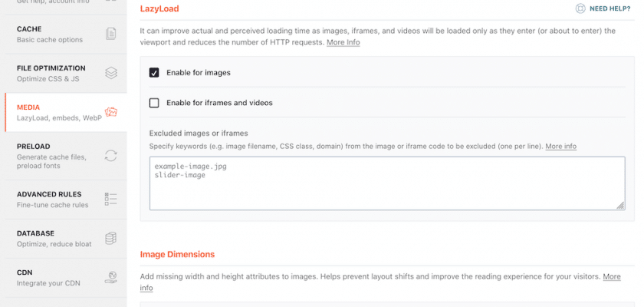The height and width of the screenshot is (307, 644).
Task: Click the CDN globe icon
Action: pyautogui.click(x=111, y=277)
